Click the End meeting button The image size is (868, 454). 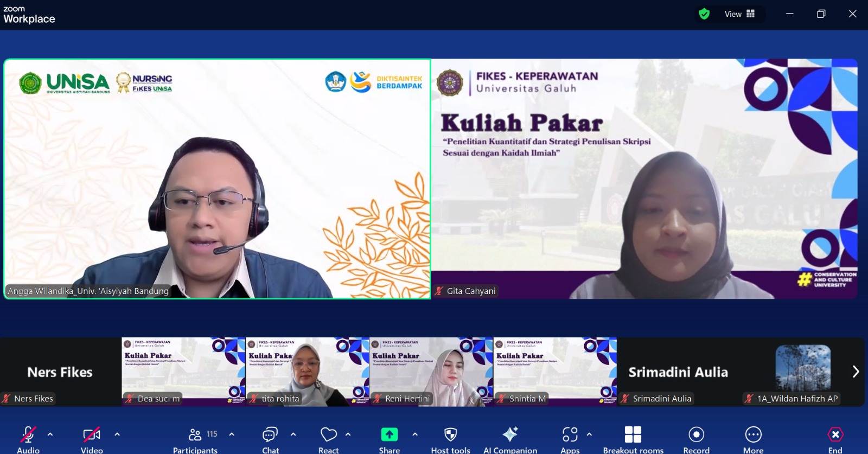835,436
